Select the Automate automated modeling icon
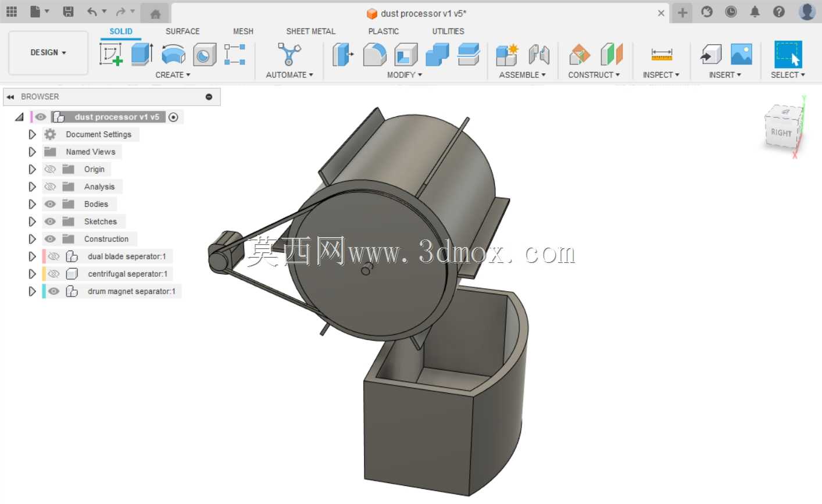The height and width of the screenshot is (504, 822). point(289,54)
